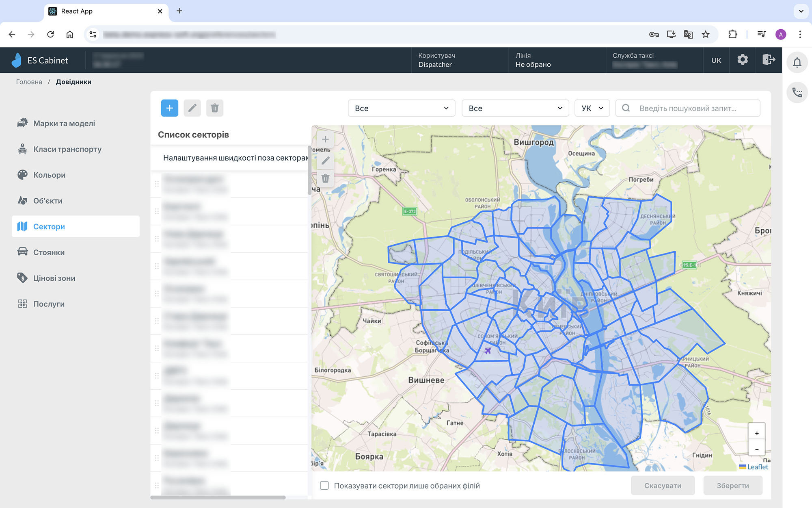Click the map draw polygon plus tool
Viewport: 812px width, 508px height.
[325, 139]
